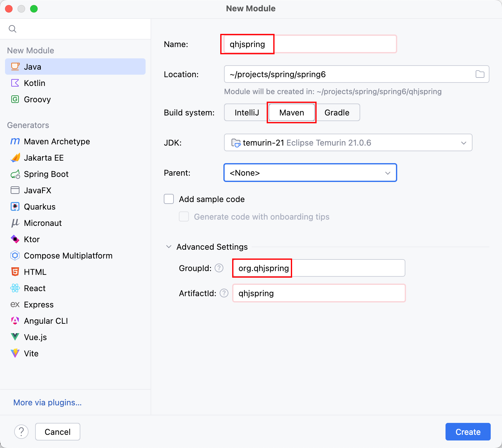502x448 pixels.
Task: Choose the Vite generator icon
Action: point(15,353)
